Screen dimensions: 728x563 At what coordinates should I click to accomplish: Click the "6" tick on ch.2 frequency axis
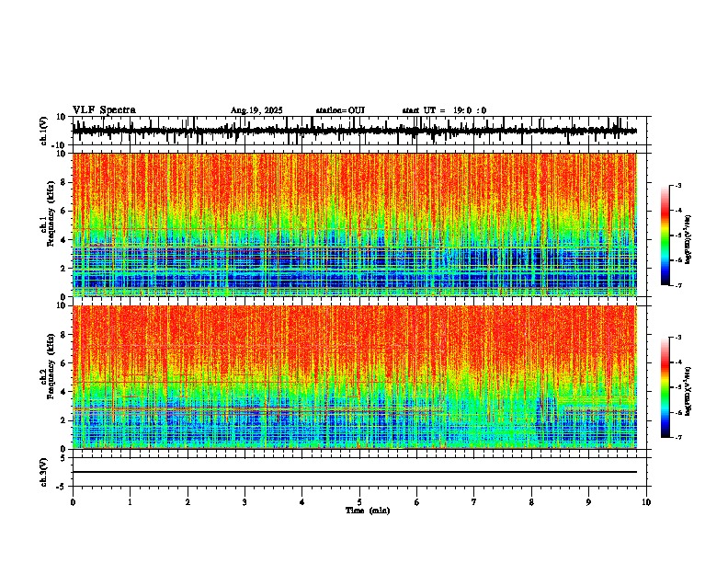64,363
